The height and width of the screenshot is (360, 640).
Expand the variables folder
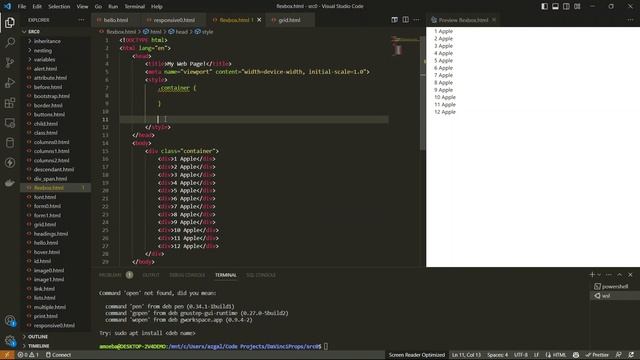[x=44, y=60]
